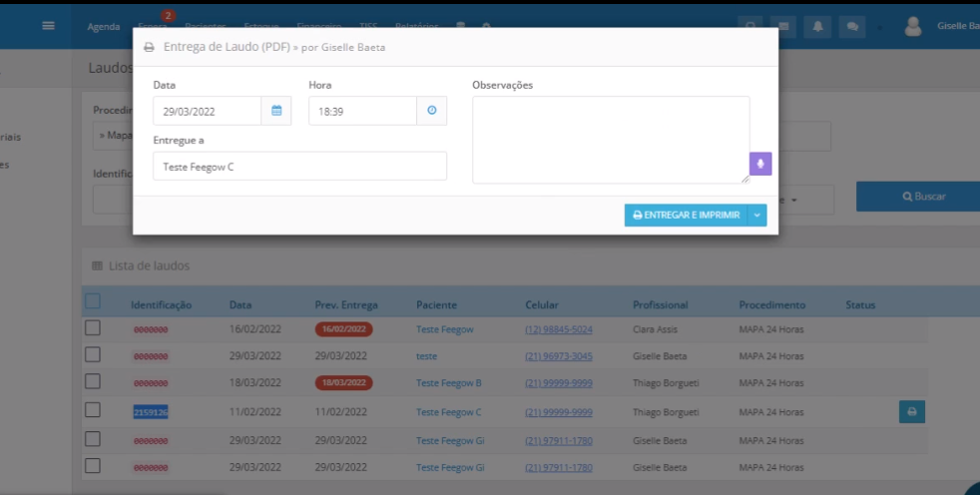Open patient link teste
Viewport: 980px width, 495px height.
(x=427, y=356)
